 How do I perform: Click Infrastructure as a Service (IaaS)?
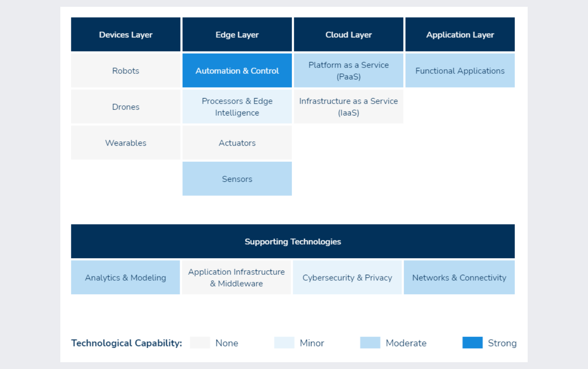(x=348, y=107)
